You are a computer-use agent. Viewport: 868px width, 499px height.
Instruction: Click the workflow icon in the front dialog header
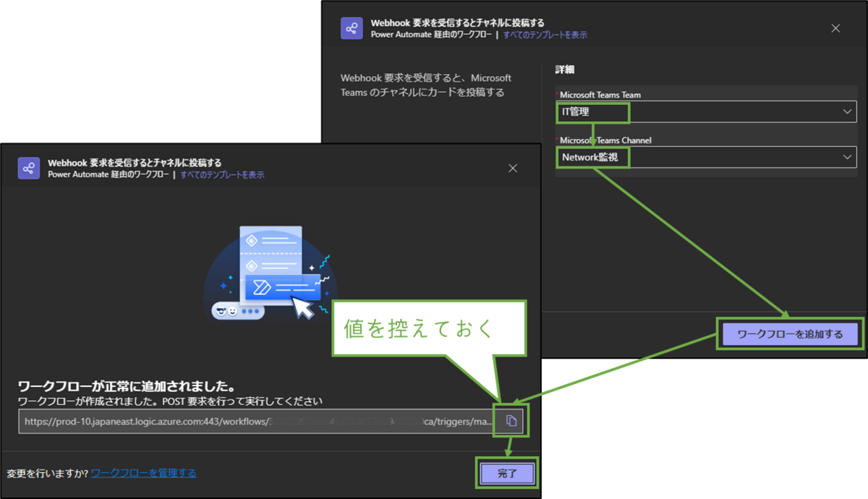point(29,168)
